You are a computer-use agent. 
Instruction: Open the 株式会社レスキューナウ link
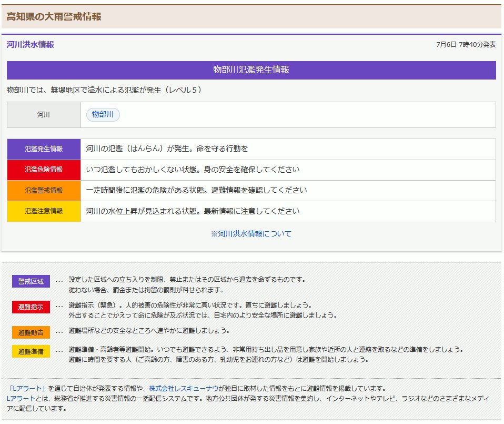(x=184, y=388)
